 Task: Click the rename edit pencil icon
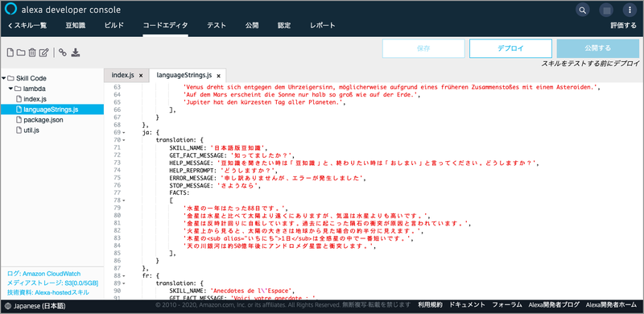tap(44, 52)
